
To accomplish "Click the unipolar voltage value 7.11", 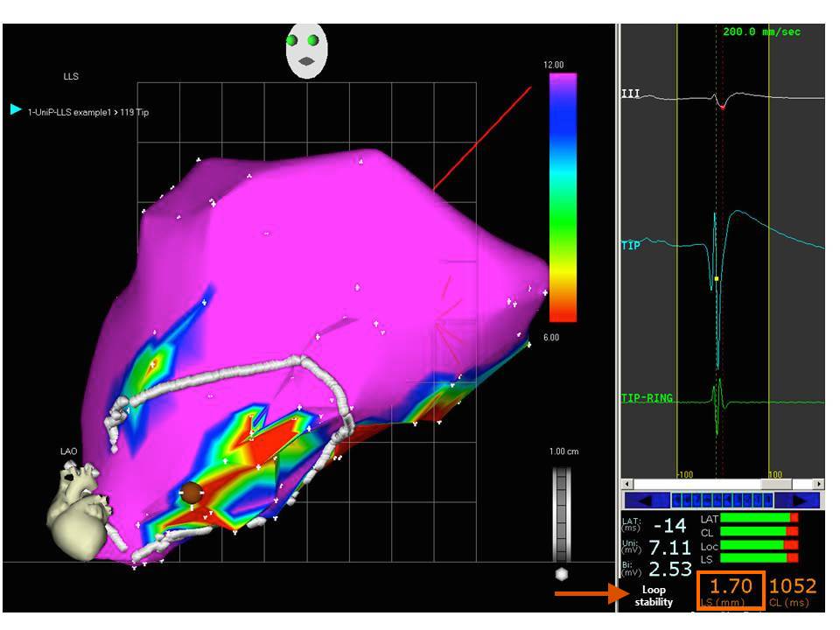I will (x=669, y=548).
